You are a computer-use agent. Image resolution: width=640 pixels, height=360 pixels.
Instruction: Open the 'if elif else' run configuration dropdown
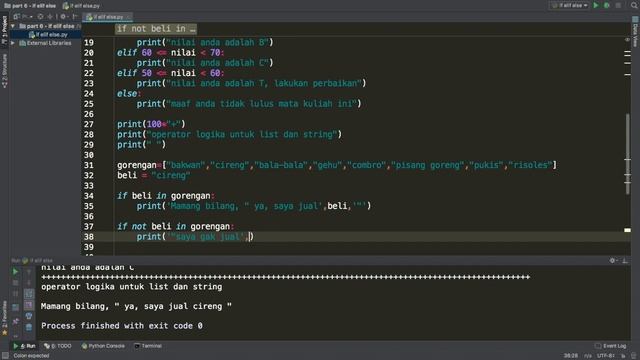(570, 5)
